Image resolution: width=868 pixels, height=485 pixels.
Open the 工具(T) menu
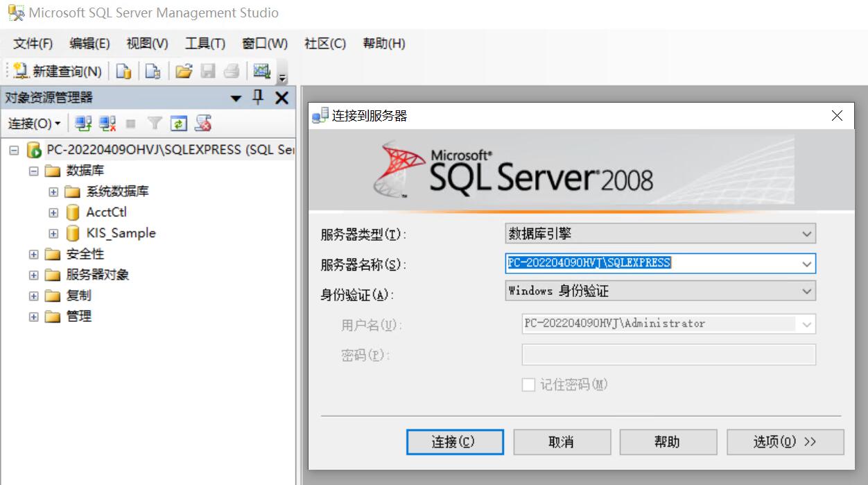coord(205,44)
